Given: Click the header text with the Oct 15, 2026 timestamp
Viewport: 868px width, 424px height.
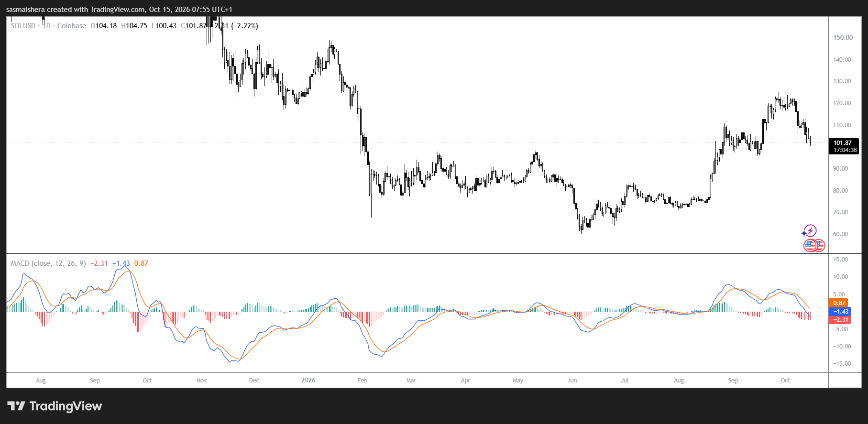Looking at the screenshot, I should [x=119, y=10].
